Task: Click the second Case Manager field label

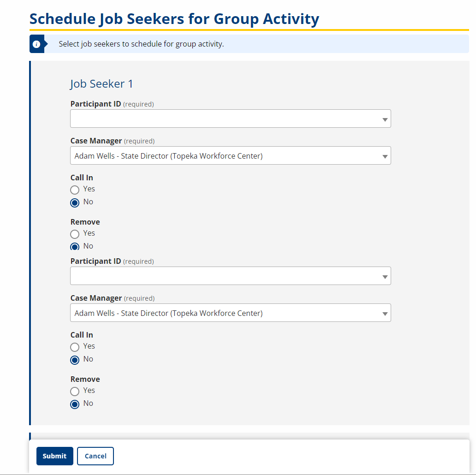Action: (96, 298)
